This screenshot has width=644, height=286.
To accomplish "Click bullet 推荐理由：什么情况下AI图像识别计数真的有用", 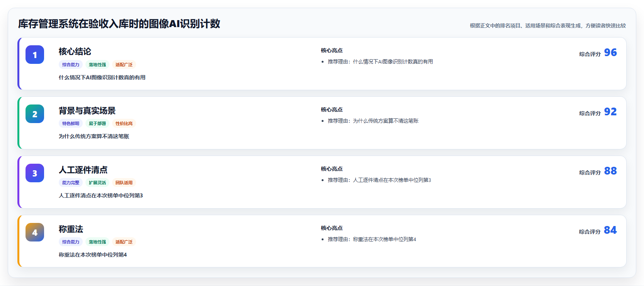I will click(x=380, y=62).
